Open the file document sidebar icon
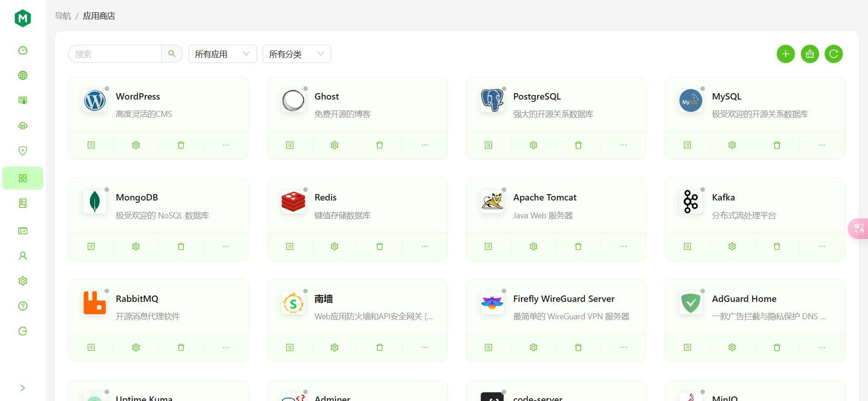This screenshot has height=401, width=868. coord(23,203)
